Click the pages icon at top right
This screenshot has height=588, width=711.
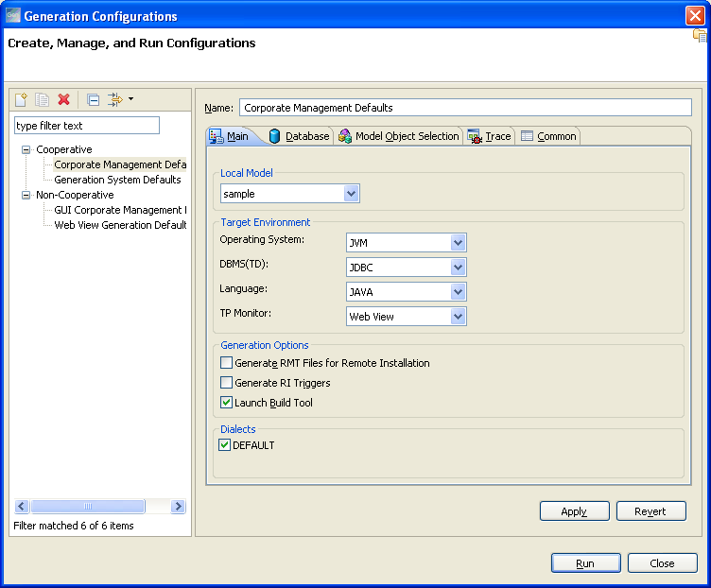pos(700,35)
